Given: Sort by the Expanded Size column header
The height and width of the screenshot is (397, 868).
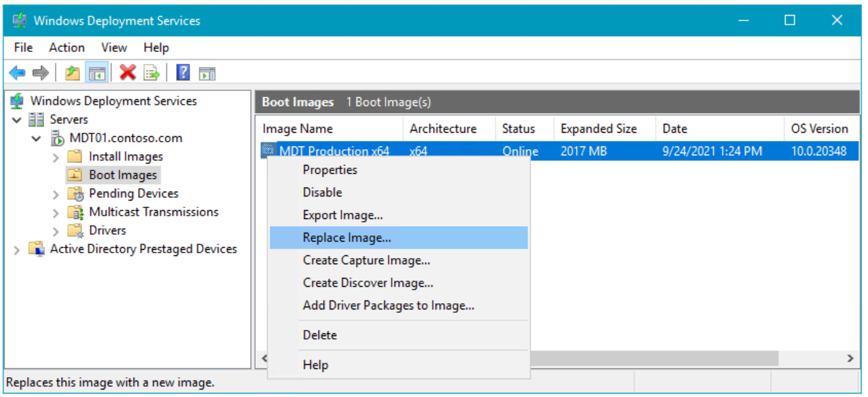Looking at the screenshot, I should 598,129.
